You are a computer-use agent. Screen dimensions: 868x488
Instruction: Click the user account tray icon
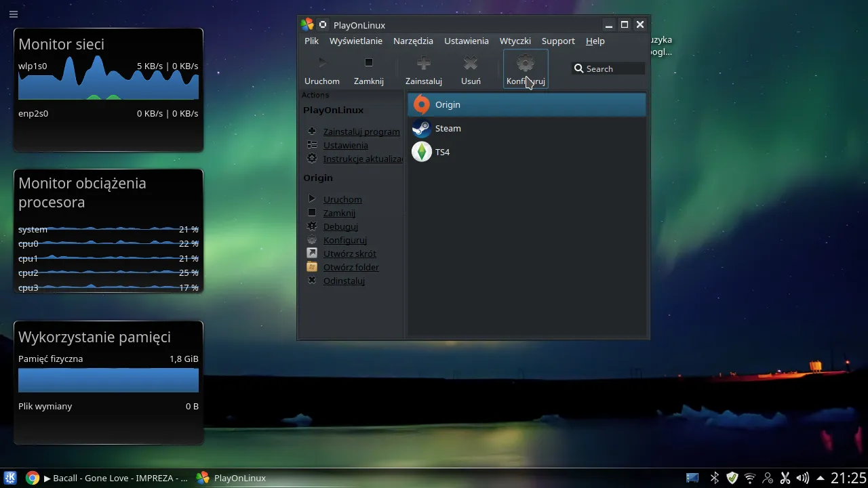pyautogui.click(x=768, y=478)
